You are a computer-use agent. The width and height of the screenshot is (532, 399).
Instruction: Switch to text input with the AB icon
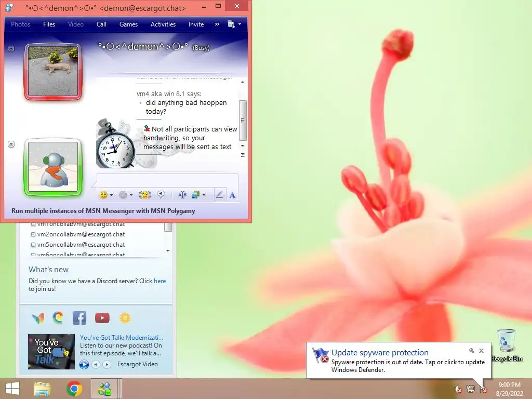182,195
